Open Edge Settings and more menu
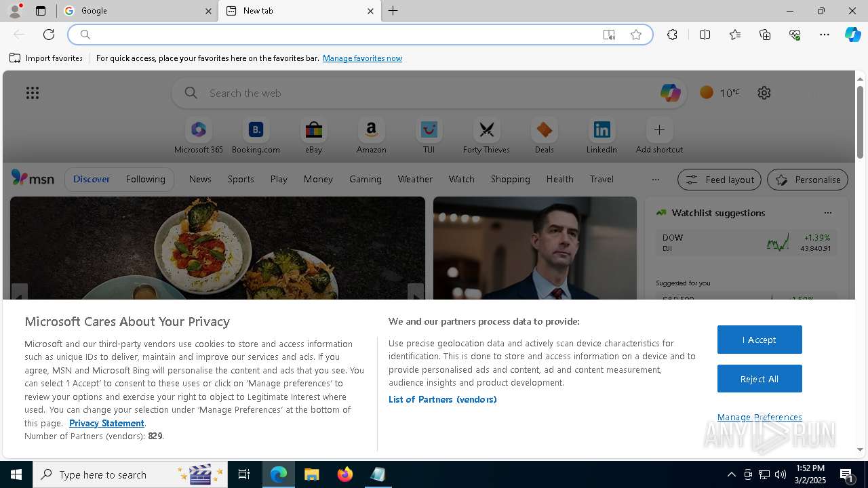The width and height of the screenshot is (868, 488). tap(825, 35)
